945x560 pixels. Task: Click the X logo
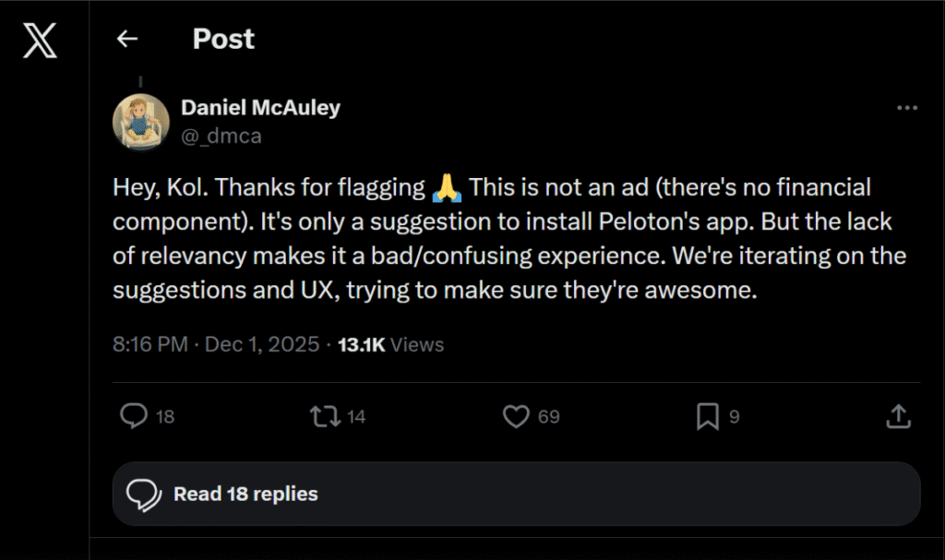[x=39, y=39]
